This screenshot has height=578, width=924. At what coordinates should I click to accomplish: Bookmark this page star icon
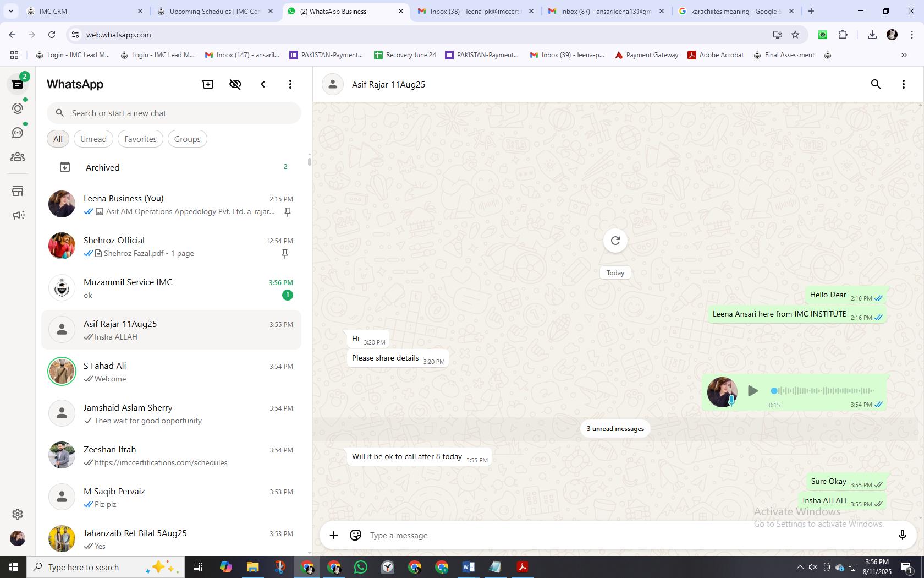pyautogui.click(x=795, y=35)
